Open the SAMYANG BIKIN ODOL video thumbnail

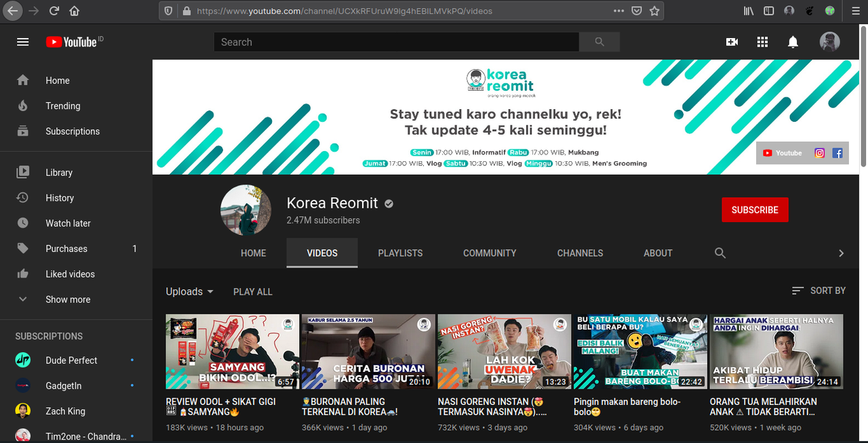pos(233,352)
